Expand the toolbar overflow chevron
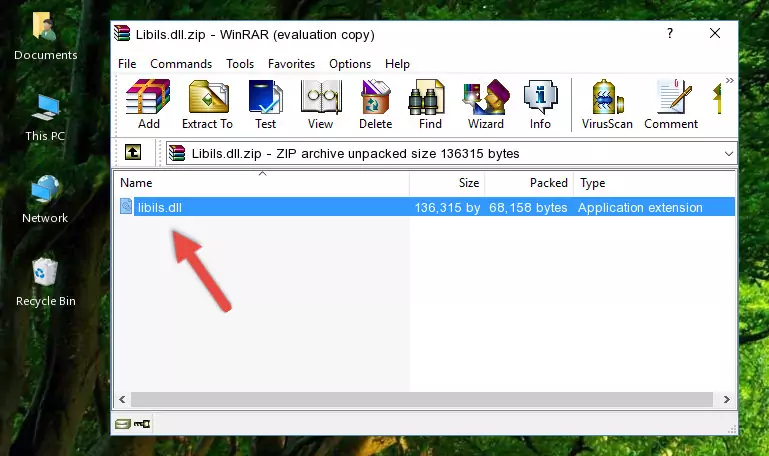Viewport: 769px width, 456px height. pyautogui.click(x=729, y=81)
